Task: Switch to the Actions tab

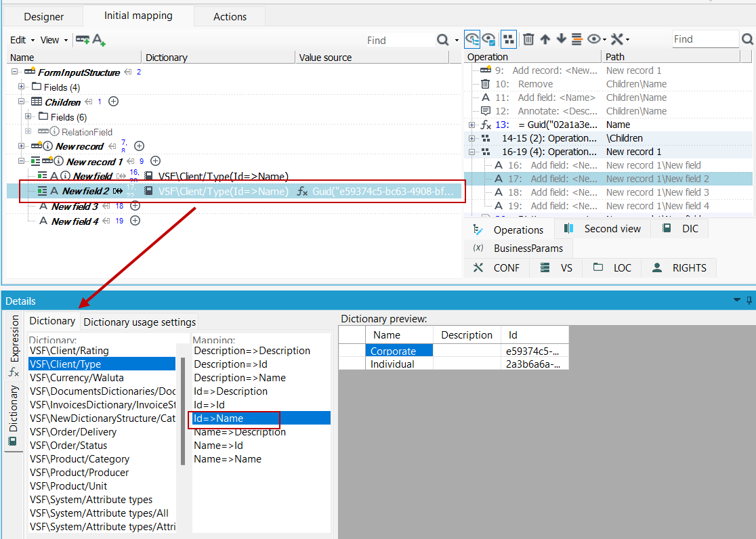Action: pyautogui.click(x=230, y=16)
